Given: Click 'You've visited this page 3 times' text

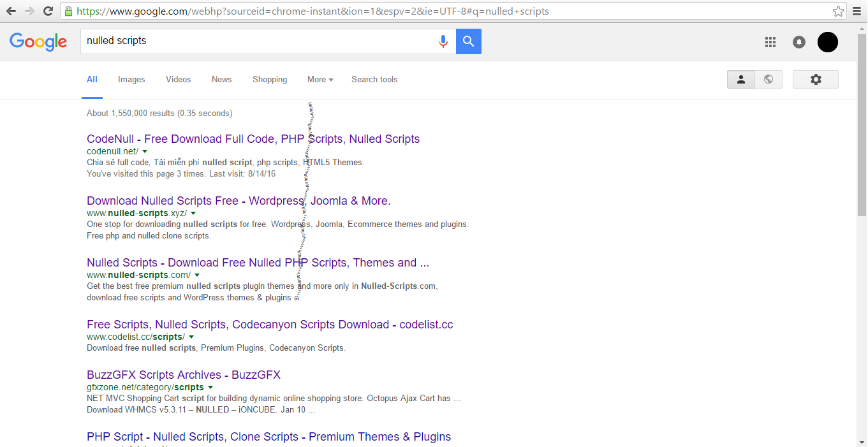Looking at the screenshot, I should [x=181, y=174].
